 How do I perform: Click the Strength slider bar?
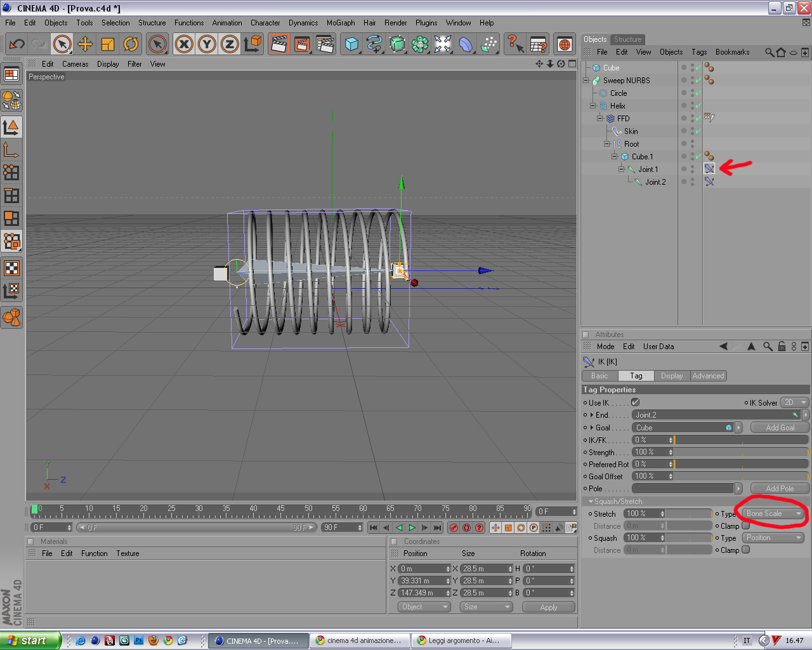741,452
